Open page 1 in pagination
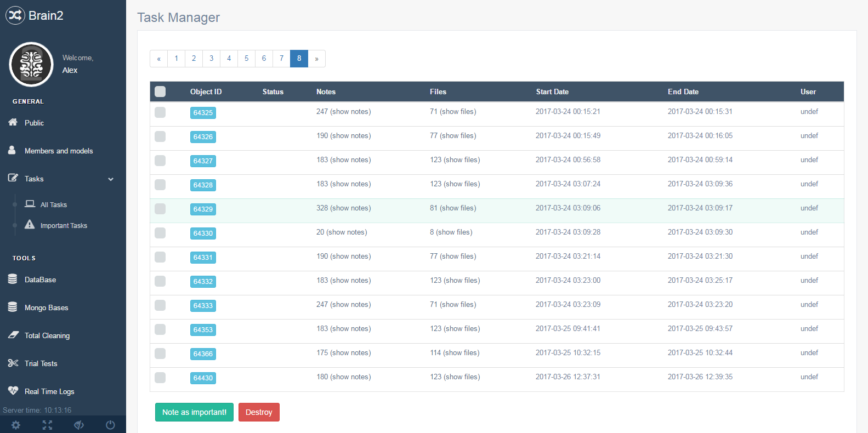The width and height of the screenshot is (868, 433). click(176, 59)
